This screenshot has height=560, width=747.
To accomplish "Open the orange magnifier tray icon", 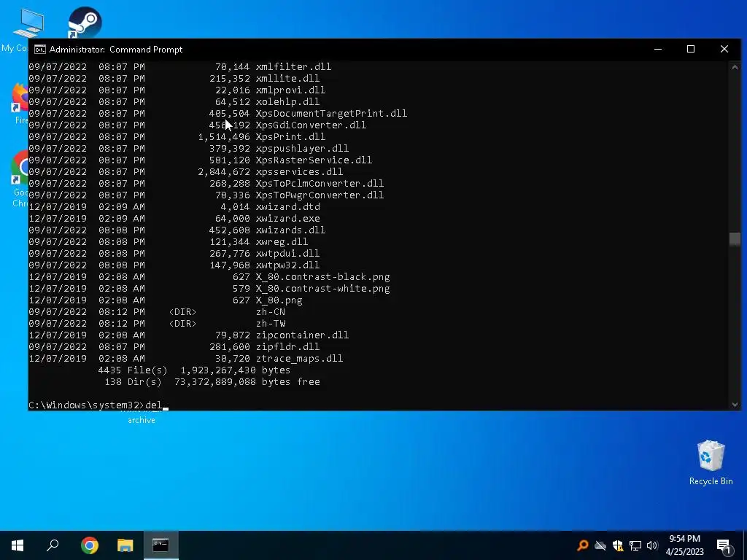I will click(x=582, y=545).
